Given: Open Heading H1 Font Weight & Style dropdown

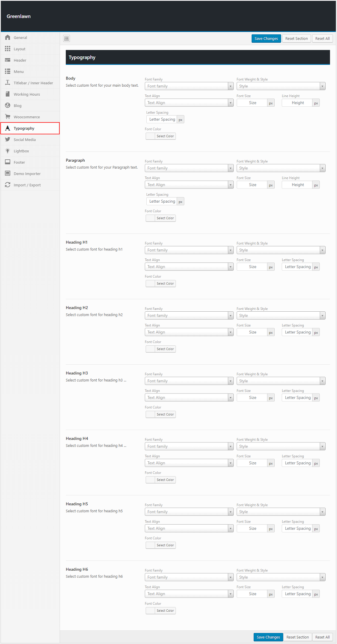Looking at the screenshot, I should [x=281, y=250].
